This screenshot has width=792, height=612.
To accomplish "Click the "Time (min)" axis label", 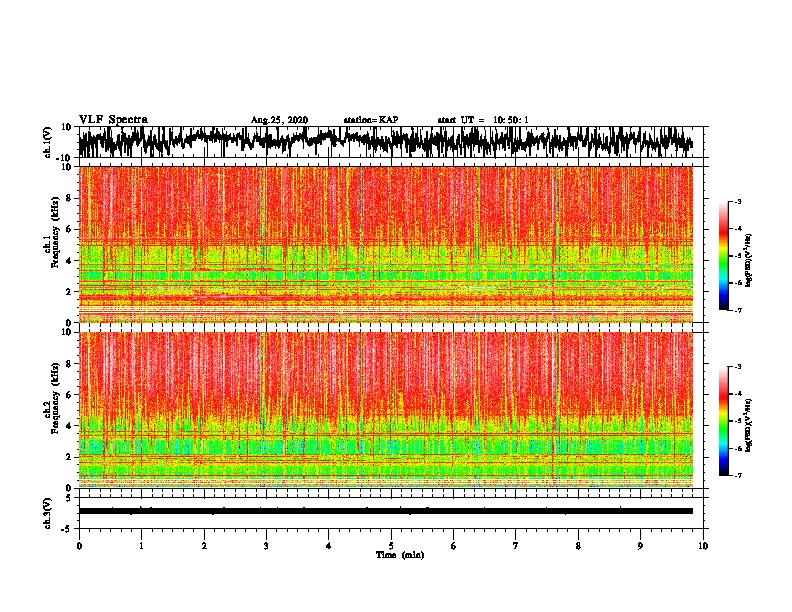I will tap(400, 555).
